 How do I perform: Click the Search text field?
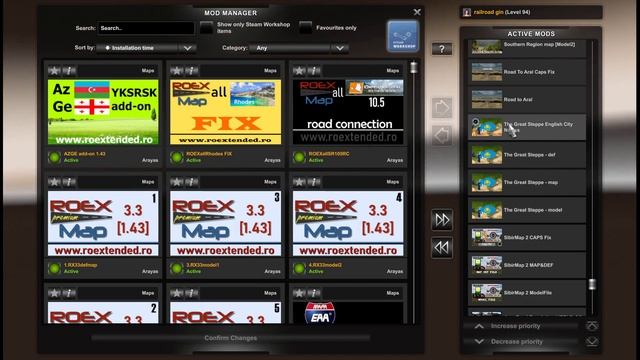click(146, 28)
